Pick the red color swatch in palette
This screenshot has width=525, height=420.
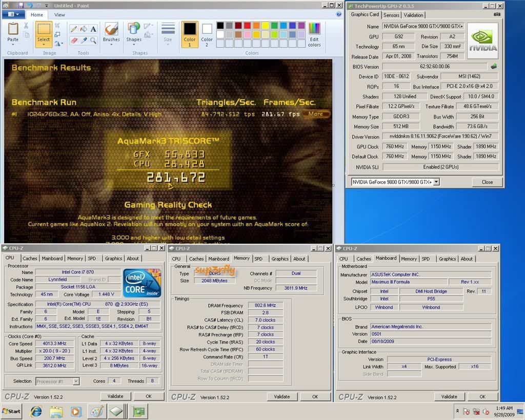[x=247, y=25]
